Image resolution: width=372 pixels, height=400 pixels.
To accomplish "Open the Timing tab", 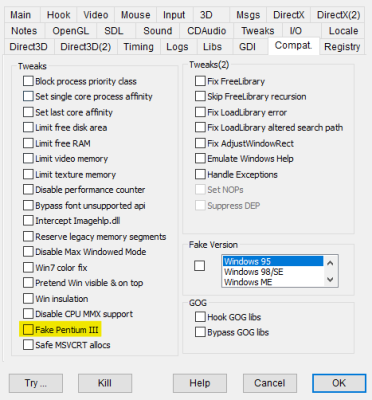I will (138, 47).
